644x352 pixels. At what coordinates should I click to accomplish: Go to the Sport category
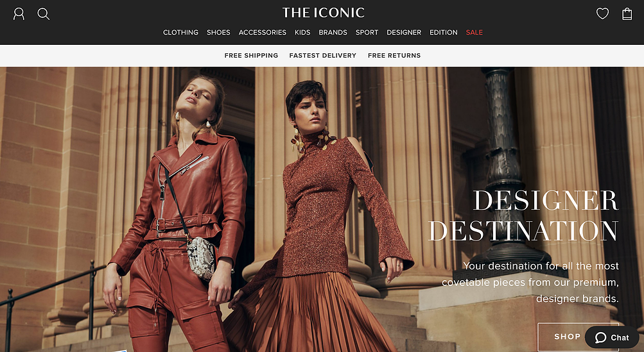[x=367, y=33]
